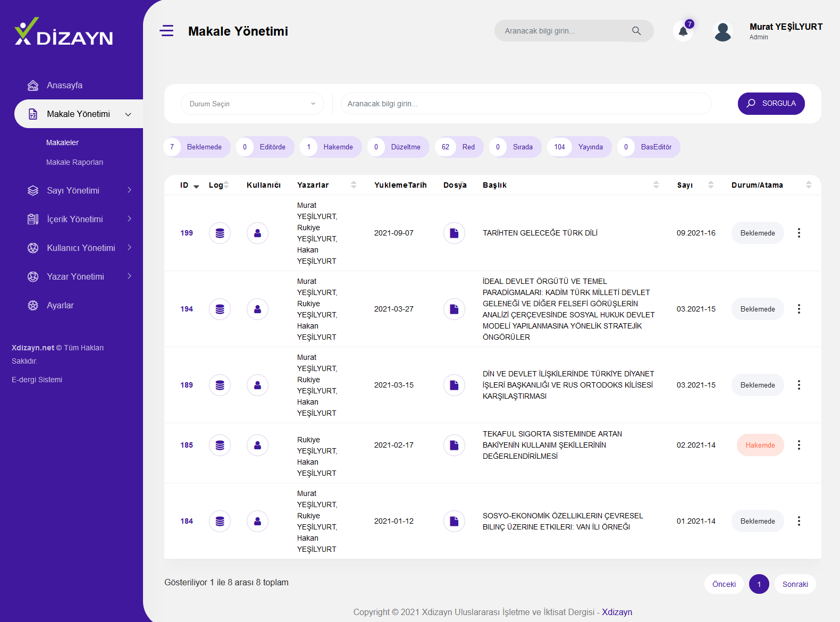View user icon for article 199
This screenshot has width=840, height=622.
coord(257,233)
